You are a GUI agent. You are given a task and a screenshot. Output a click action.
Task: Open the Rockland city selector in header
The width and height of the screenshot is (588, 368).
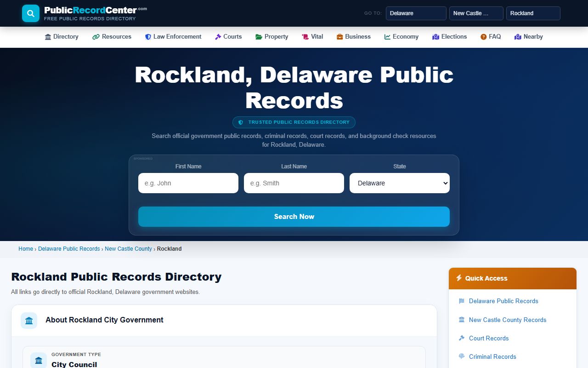click(x=533, y=13)
